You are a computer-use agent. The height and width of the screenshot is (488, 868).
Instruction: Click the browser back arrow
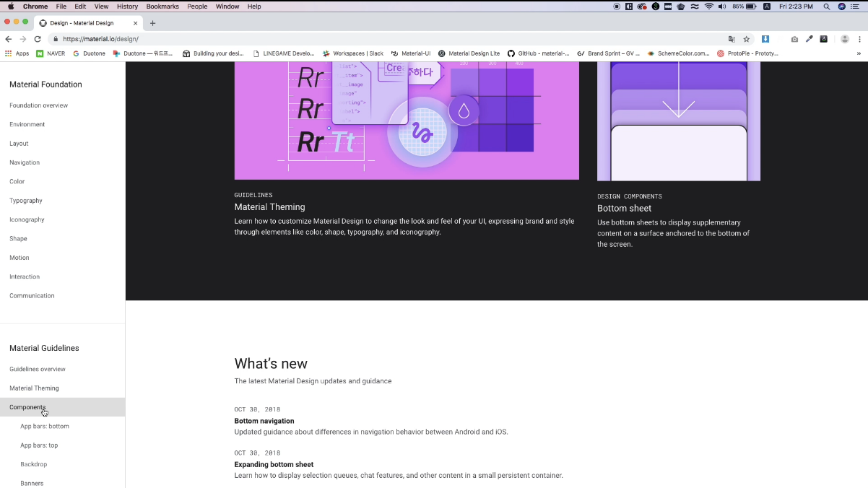pyautogui.click(x=8, y=39)
